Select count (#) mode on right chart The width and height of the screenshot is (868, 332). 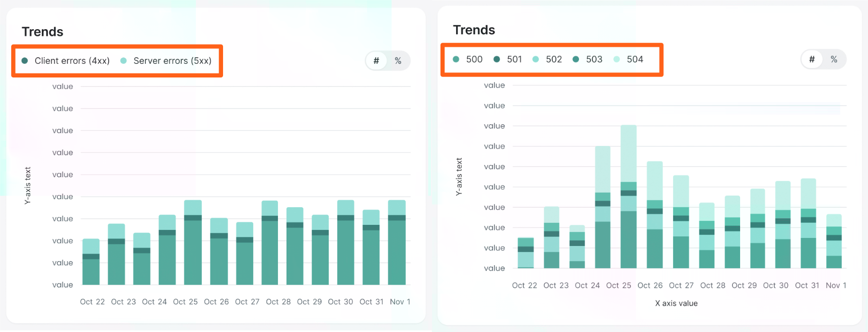(812, 59)
